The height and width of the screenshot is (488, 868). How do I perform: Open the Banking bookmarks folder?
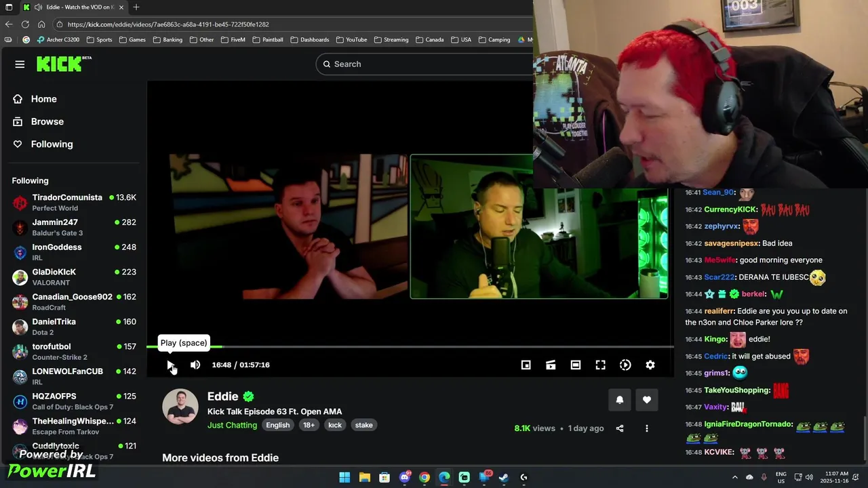[x=167, y=39]
